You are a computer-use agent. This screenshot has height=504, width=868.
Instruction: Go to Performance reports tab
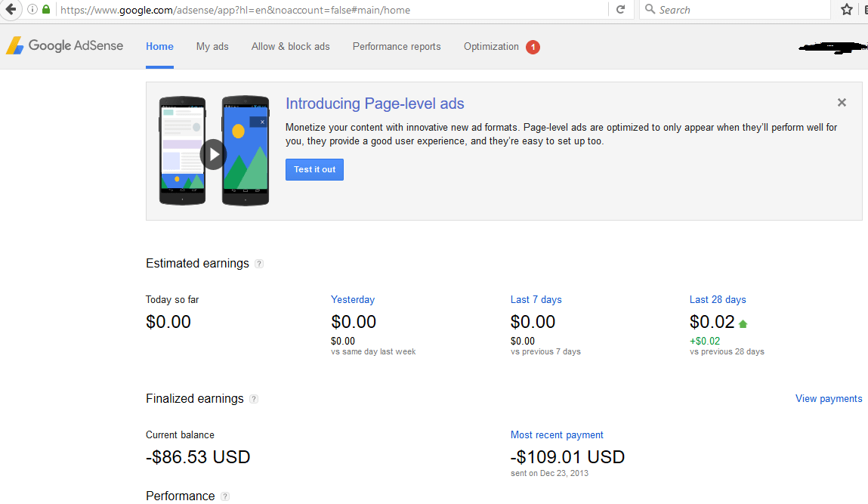point(397,46)
